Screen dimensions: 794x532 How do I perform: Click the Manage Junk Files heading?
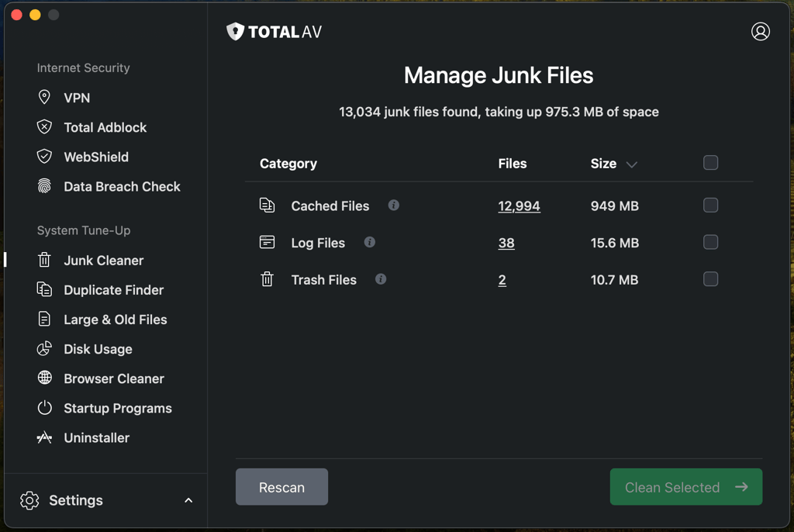click(499, 75)
